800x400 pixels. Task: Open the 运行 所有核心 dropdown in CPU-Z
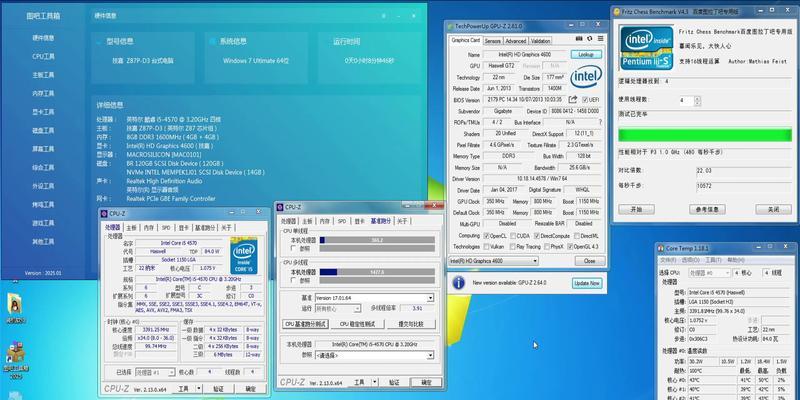(337, 309)
